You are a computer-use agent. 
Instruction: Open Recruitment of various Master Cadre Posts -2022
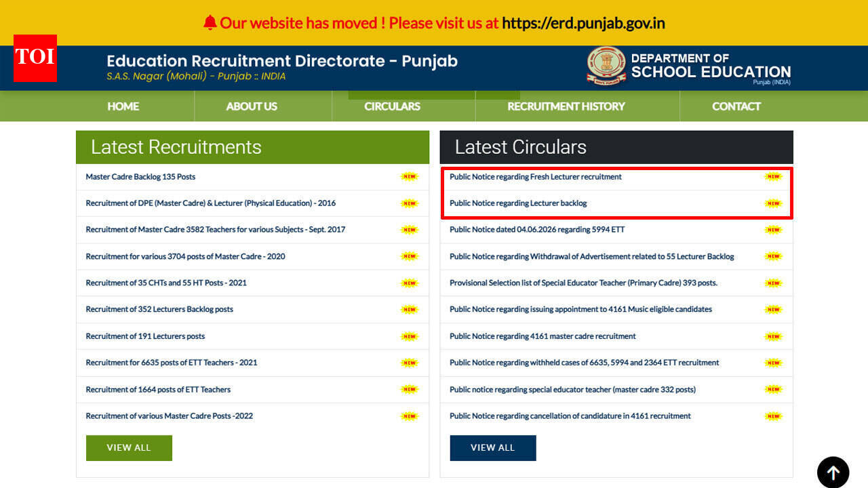coord(170,416)
